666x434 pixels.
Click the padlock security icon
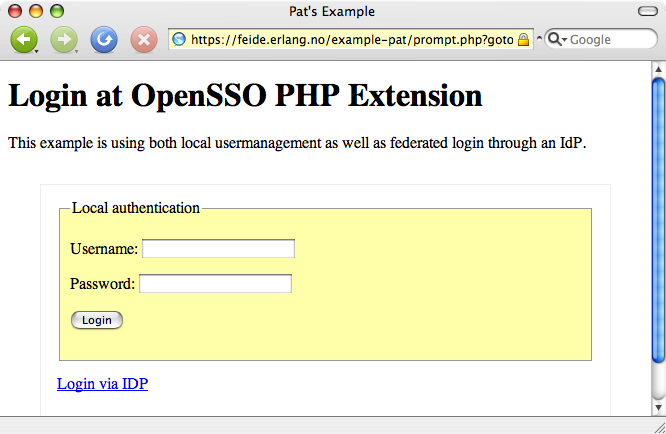point(524,39)
